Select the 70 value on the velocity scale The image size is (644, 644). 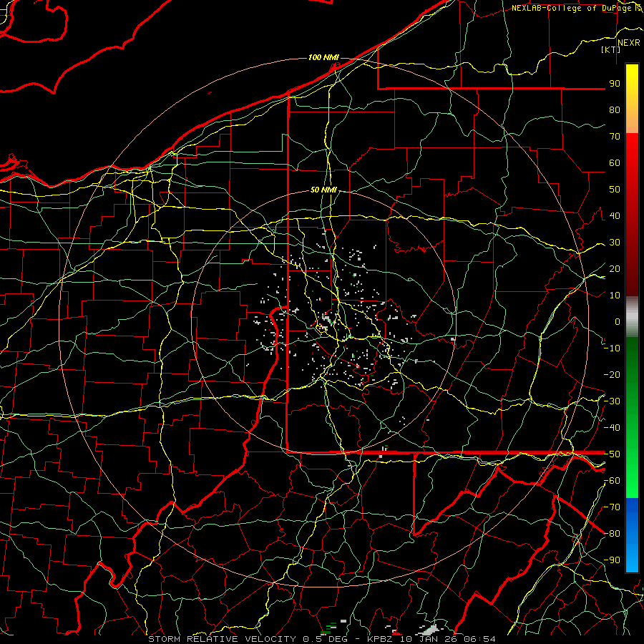[615, 137]
